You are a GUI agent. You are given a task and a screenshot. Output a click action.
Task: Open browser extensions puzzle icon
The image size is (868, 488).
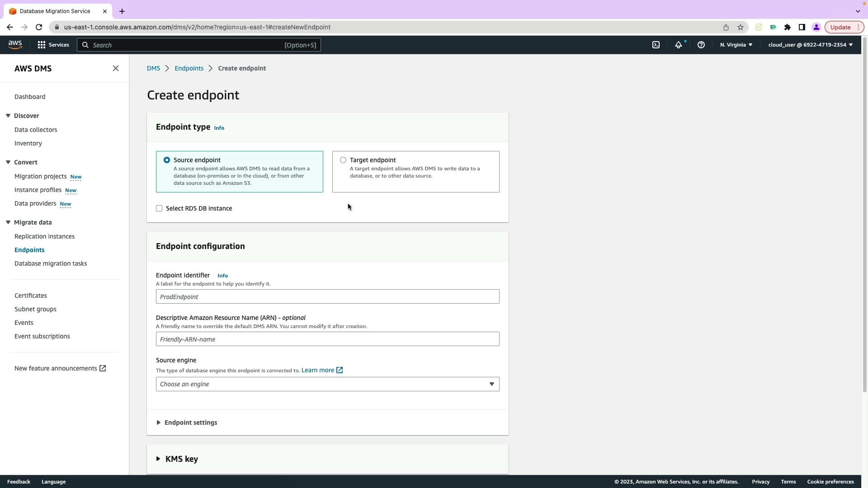pos(788,27)
